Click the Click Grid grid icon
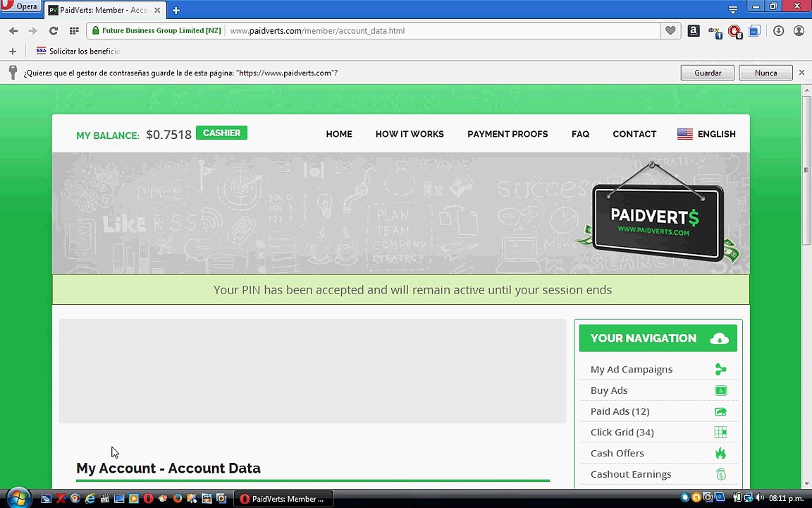Image resolution: width=812 pixels, height=508 pixels. coord(720,432)
